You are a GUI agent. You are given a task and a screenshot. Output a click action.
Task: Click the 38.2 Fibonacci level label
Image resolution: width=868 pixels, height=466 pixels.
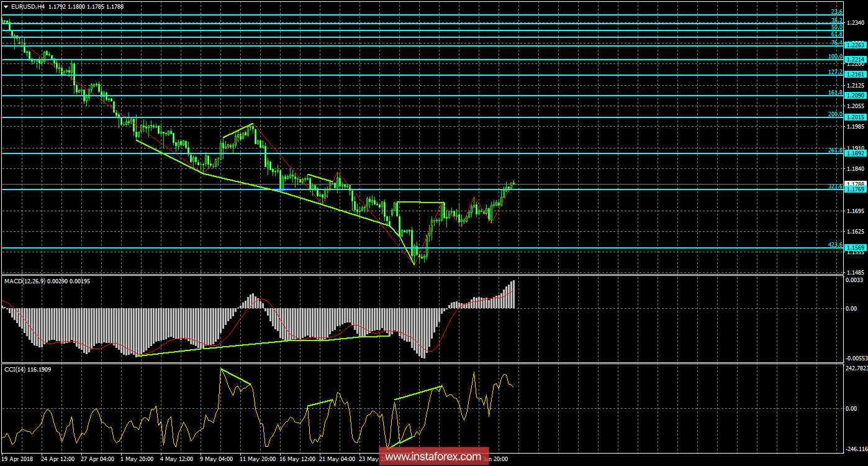pos(836,21)
